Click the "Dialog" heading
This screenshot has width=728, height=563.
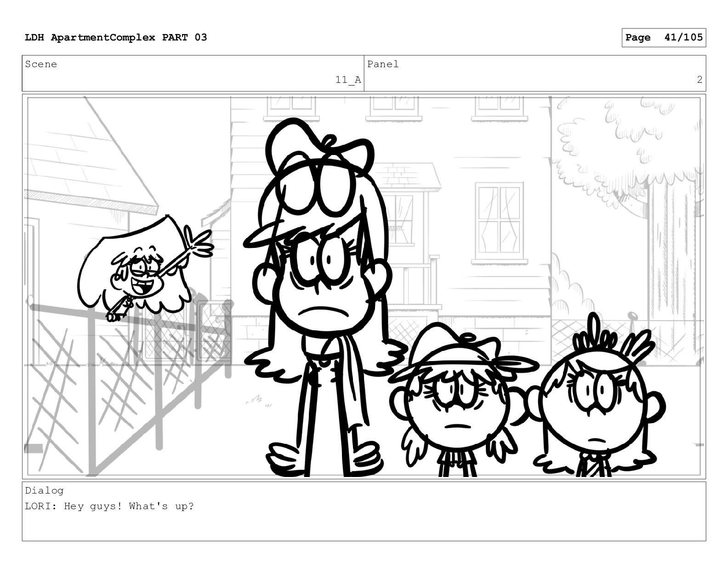44,491
